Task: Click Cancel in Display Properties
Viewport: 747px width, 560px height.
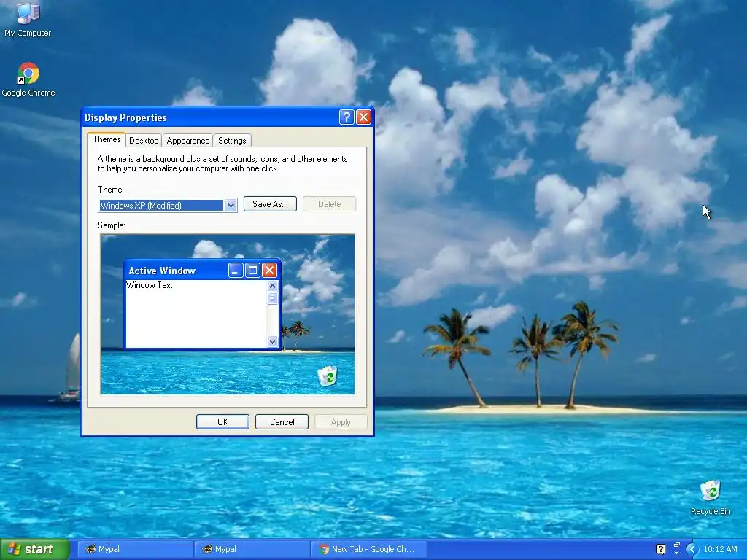Action: 282,422
